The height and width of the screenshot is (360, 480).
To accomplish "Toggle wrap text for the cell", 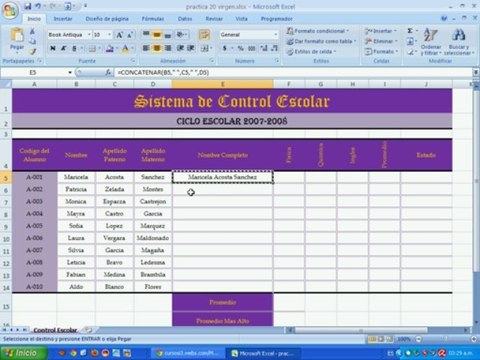I will pos(204,34).
